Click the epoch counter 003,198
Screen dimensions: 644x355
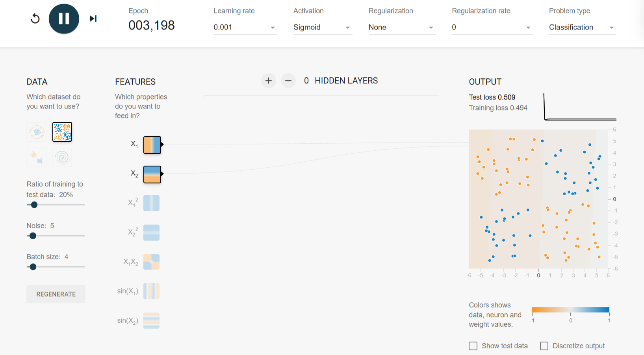point(152,26)
